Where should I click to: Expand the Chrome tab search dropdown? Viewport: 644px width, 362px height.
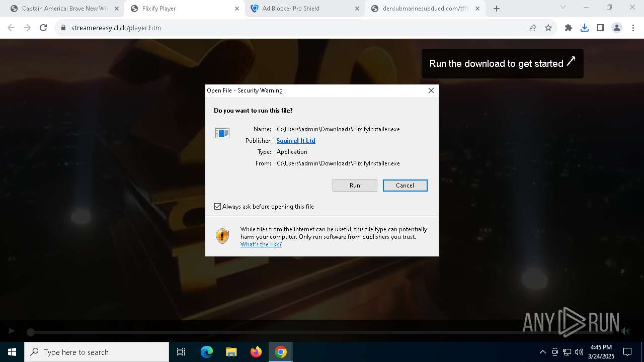click(563, 8)
